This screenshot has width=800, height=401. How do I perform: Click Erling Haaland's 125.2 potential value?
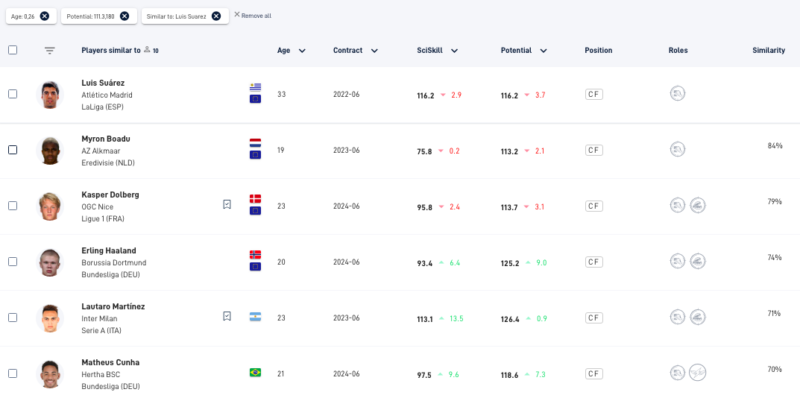point(510,263)
